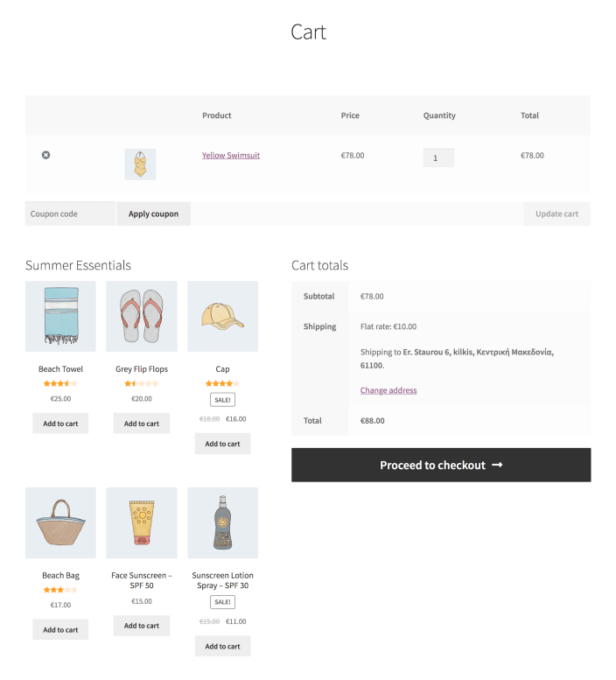Click the Update cart button

556,214
